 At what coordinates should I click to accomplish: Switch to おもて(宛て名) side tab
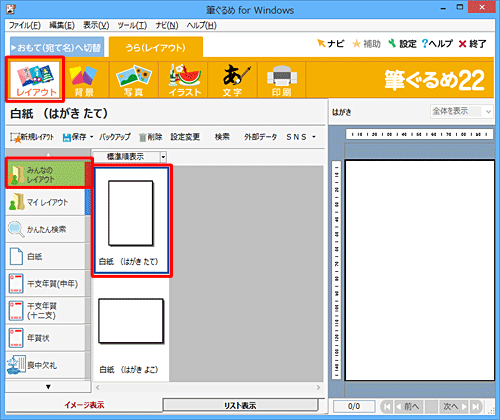click(x=57, y=47)
